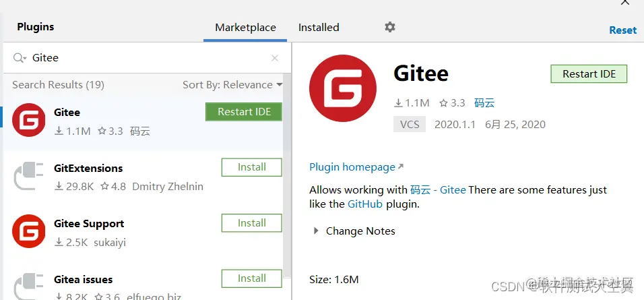Click the 6月 25, 2020 date text

(x=515, y=125)
